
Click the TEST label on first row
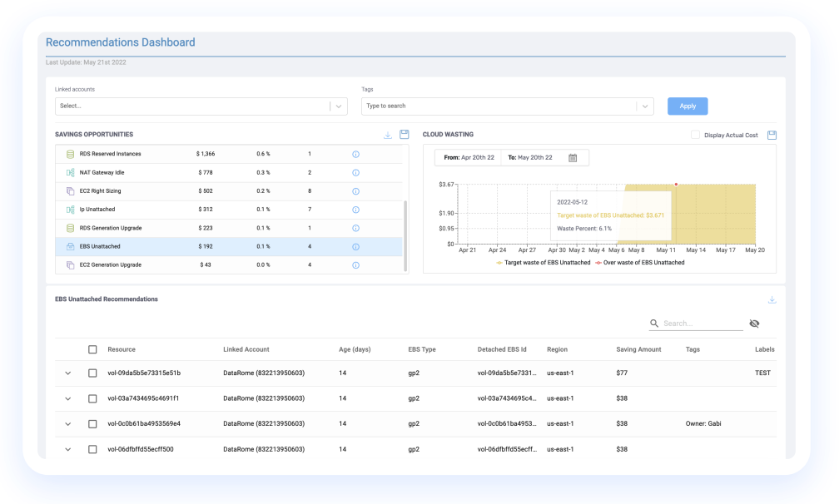[762, 373]
